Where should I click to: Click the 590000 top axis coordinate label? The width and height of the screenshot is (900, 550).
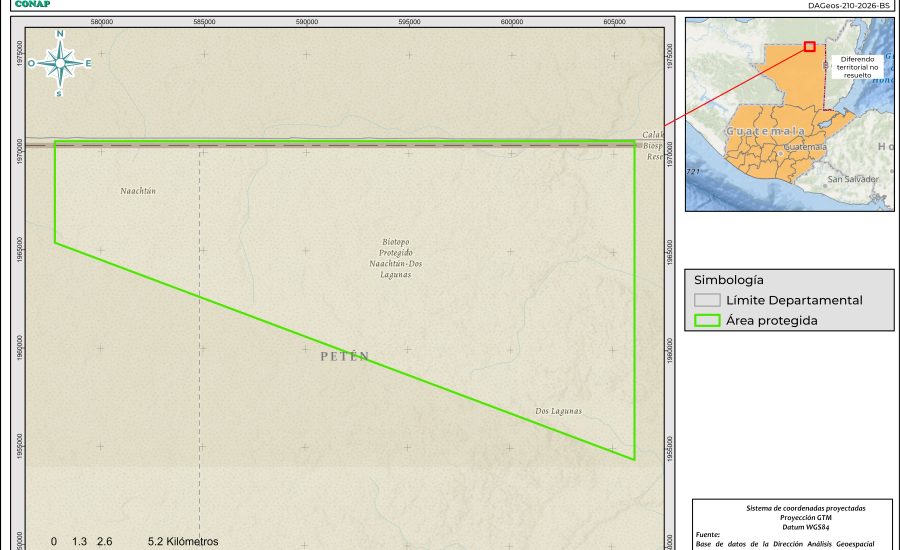click(306, 22)
